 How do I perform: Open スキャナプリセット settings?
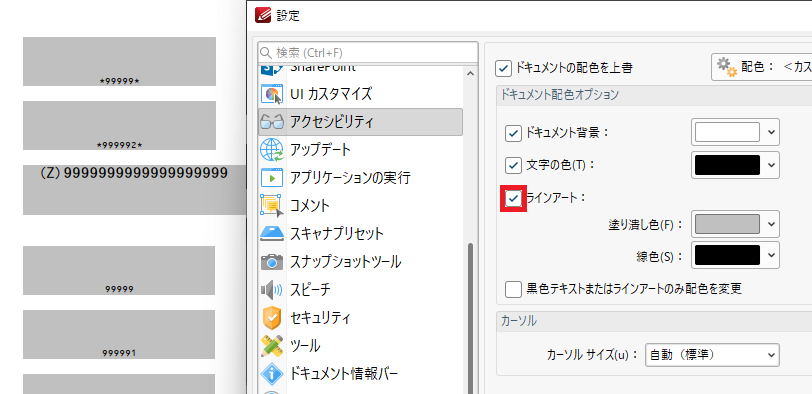(360, 234)
